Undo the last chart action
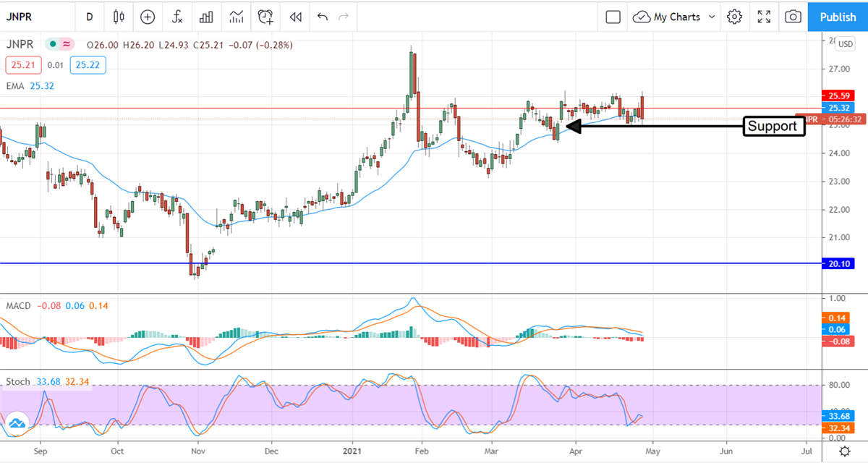 (x=323, y=17)
